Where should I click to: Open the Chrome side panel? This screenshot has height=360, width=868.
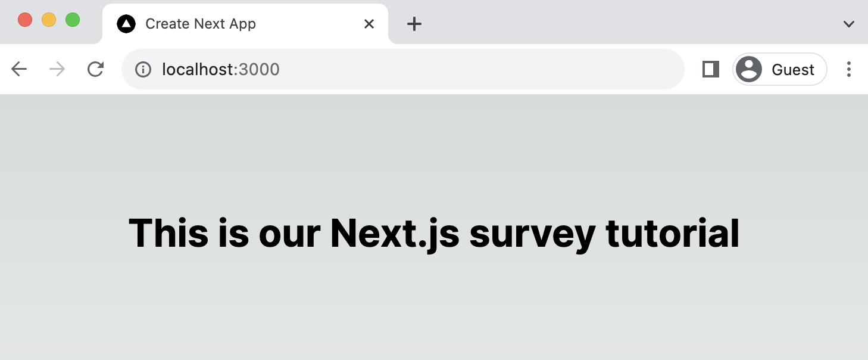[710, 69]
